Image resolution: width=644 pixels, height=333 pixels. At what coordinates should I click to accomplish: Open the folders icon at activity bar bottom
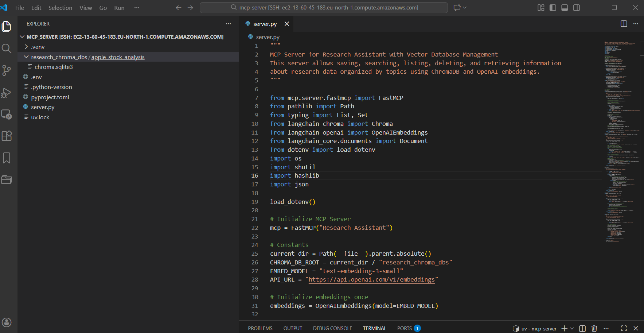pyautogui.click(x=7, y=179)
